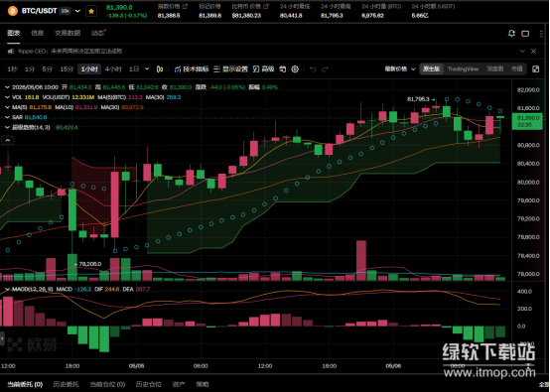
Task: Open more timeframes dropdown arrow
Action: coord(147,69)
